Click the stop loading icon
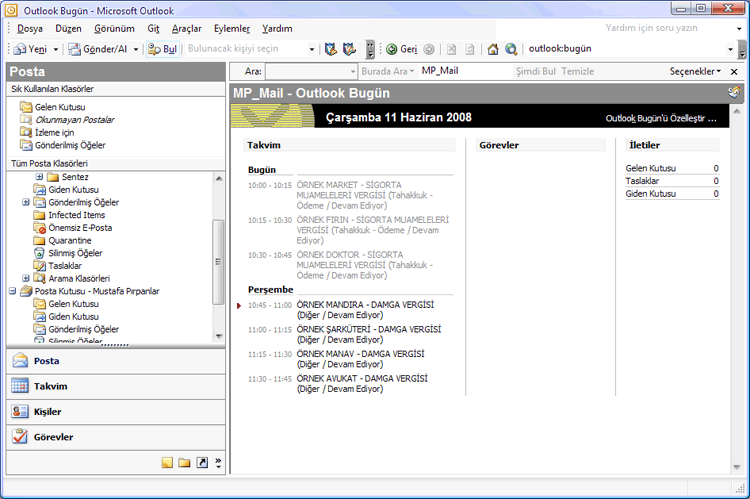This screenshot has height=499, width=750. coord(452,49)
